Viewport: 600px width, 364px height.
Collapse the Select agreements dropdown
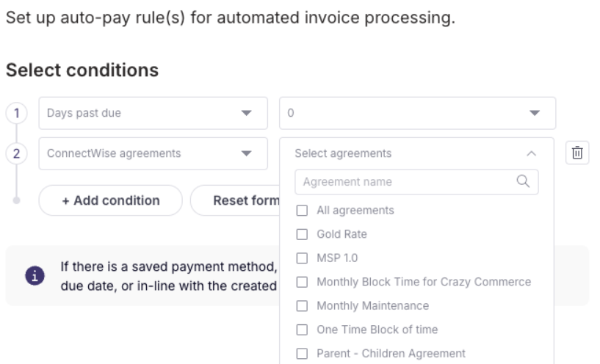click(x=532, y=154)
